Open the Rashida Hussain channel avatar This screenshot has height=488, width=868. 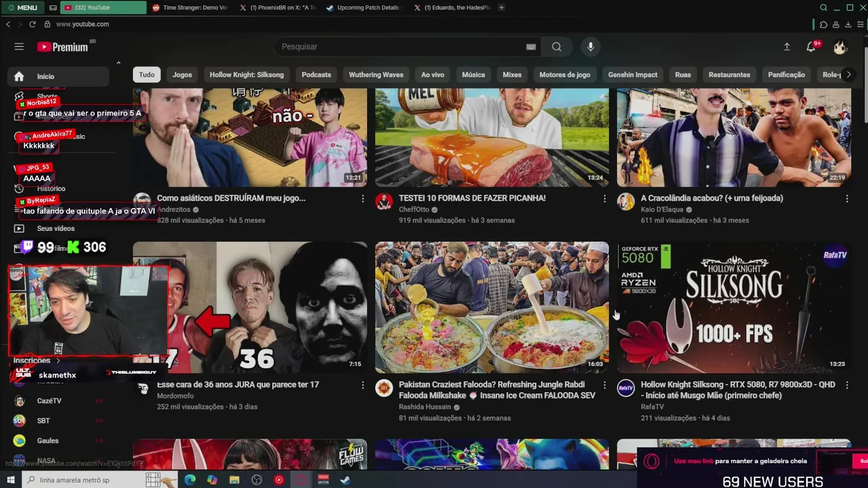pyautogui.click(x=384, y=388)
